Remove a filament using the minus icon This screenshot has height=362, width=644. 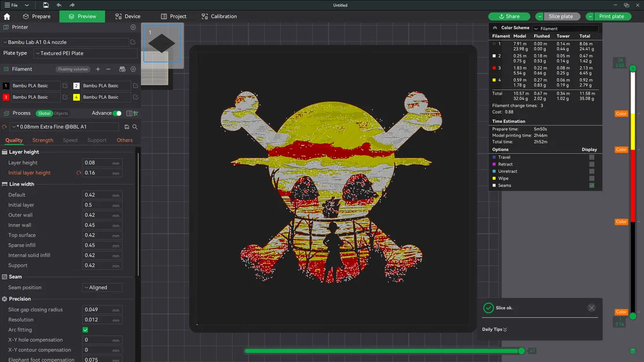point(108,69)
